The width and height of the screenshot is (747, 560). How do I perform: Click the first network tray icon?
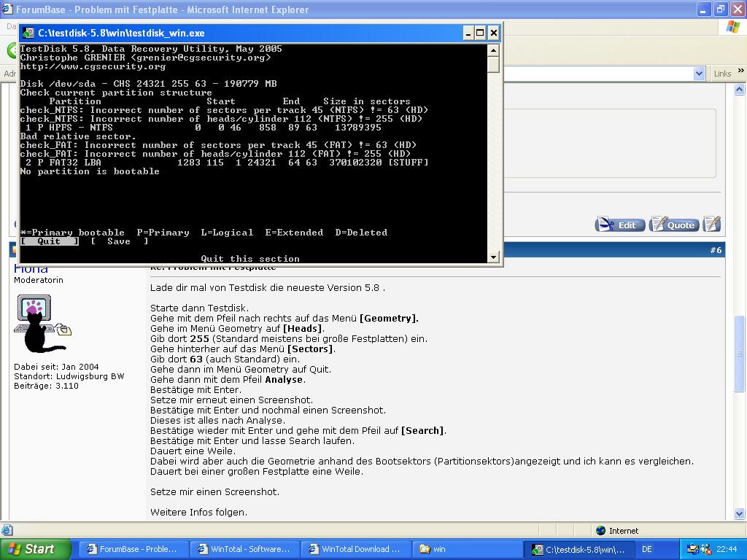point(692,549)
